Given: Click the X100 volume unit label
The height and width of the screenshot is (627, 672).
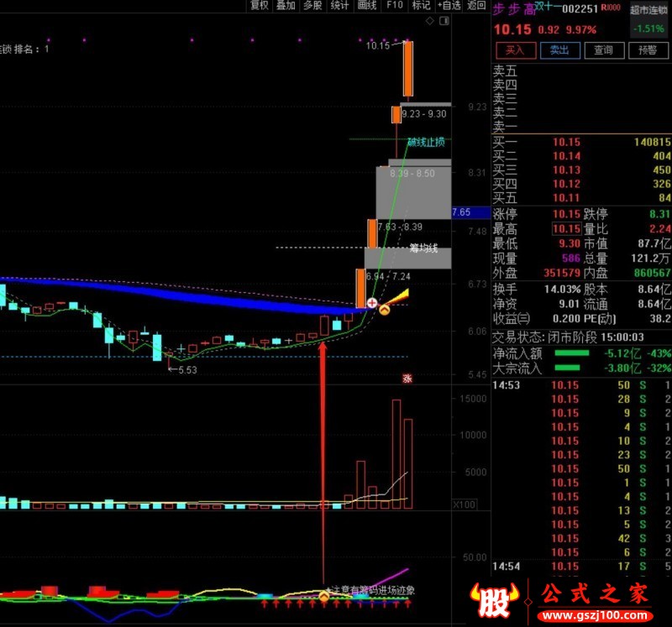Looking at the screenshot, I should (465, 504).
